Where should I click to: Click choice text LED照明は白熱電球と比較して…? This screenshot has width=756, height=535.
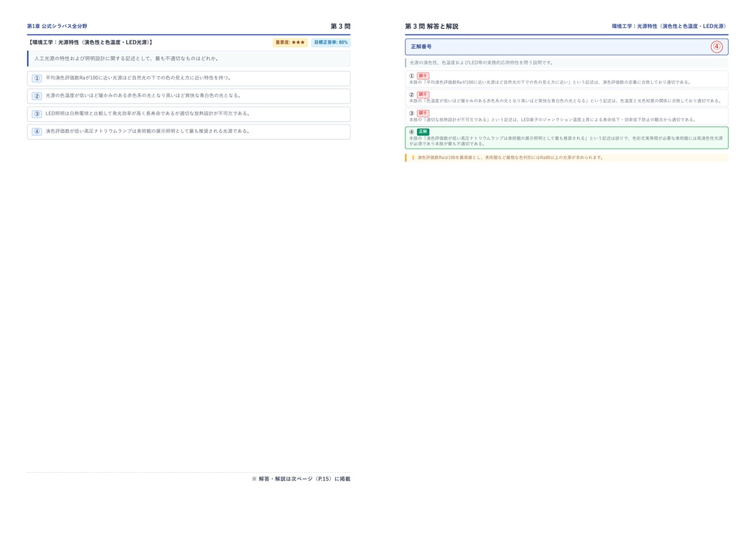148,113
